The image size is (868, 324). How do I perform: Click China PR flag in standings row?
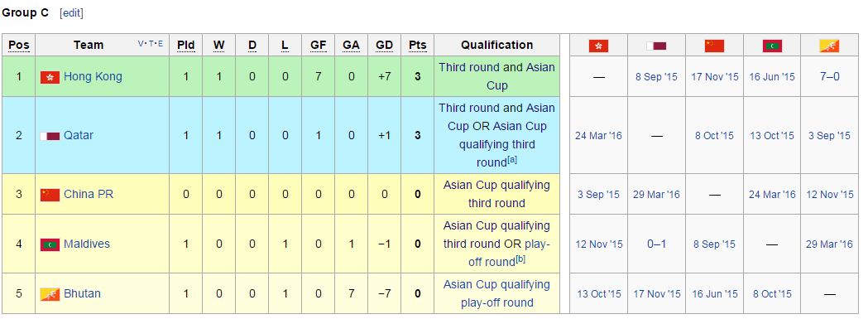pyautogui.click(x=50, y=195)
